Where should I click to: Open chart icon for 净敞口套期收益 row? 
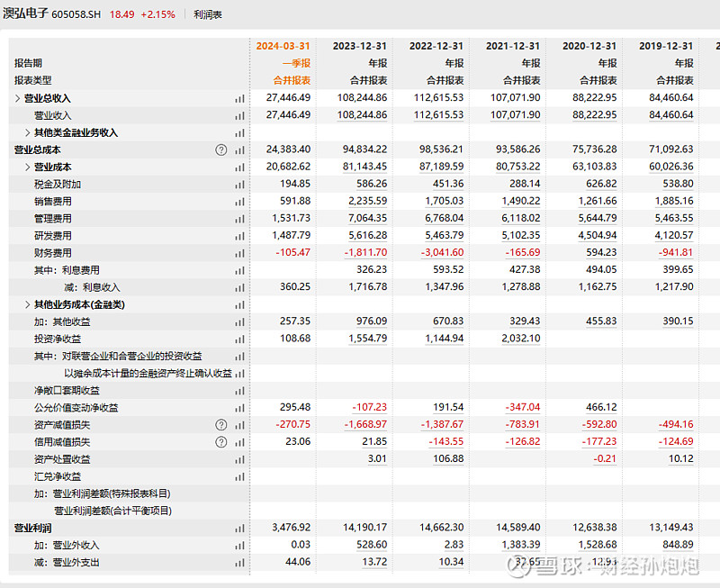239,391
